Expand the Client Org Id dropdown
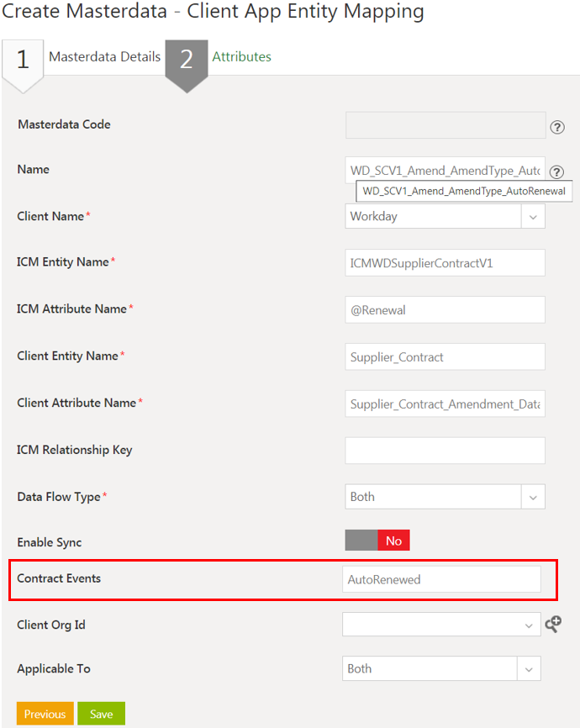 click(530, 625)
